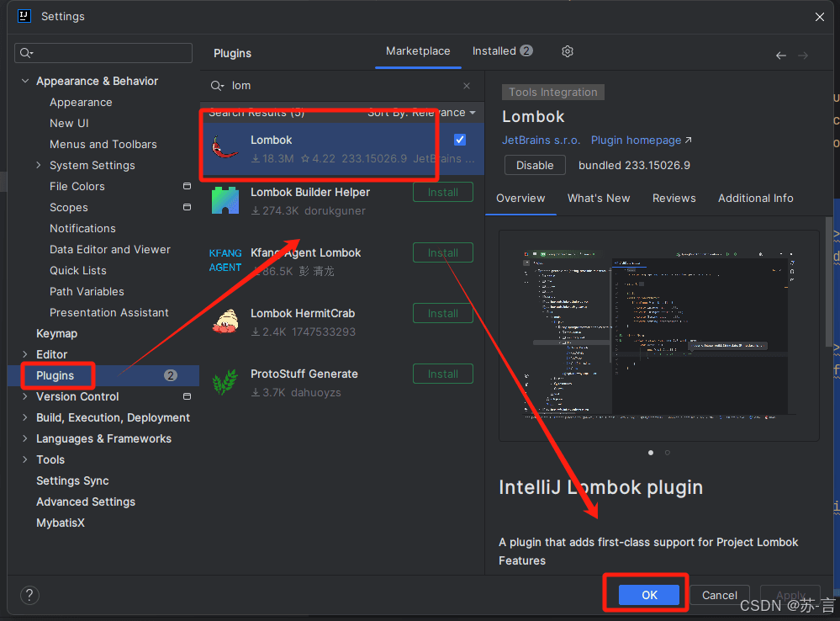Close the Settings dialog window
The height and width of the screenshot is (621, 840).
pyautogui.click(x=820, y=17)
